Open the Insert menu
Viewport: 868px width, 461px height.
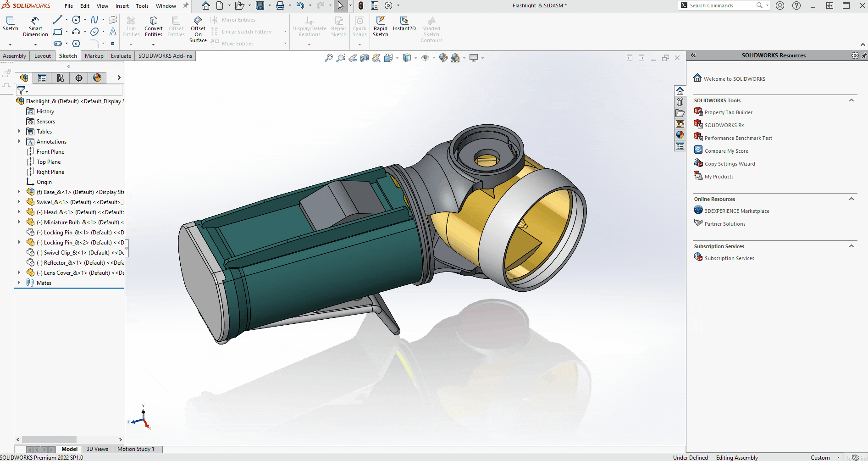click(122, 6)
